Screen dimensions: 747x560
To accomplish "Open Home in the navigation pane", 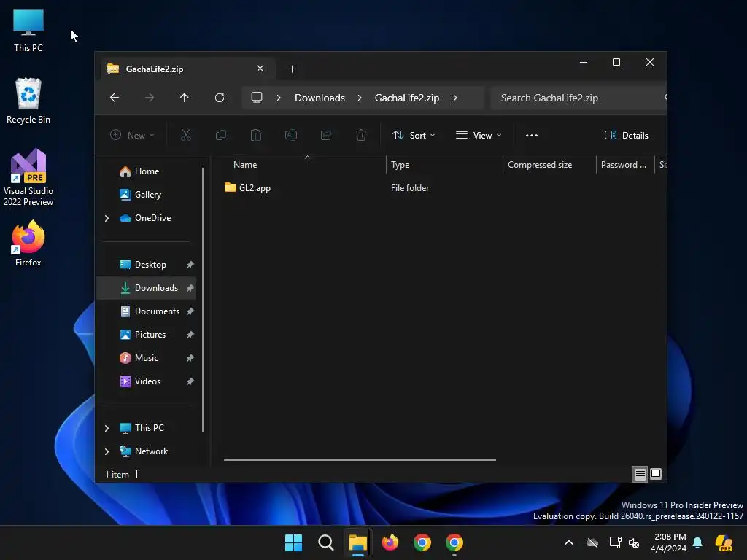I will (x=147, y=171).
